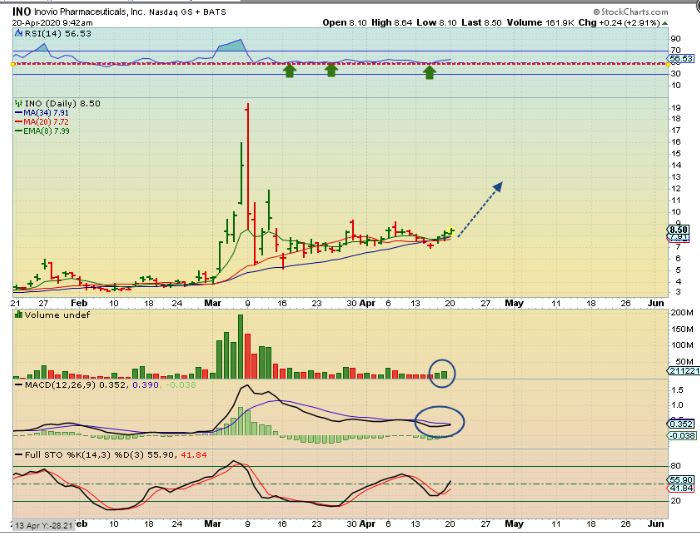Click the EMA(8) 7.99 legend text
This screenshot has width=700, height=533.
click(x=46, y=131)
